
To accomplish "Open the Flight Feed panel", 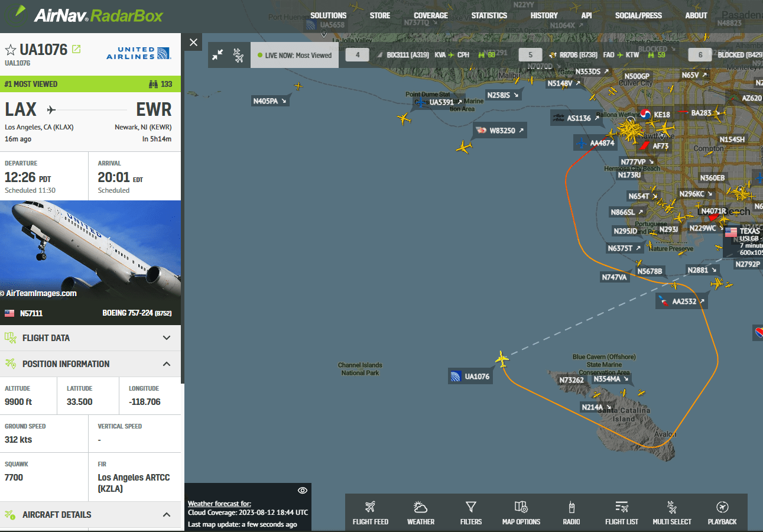I will [371, 512].
